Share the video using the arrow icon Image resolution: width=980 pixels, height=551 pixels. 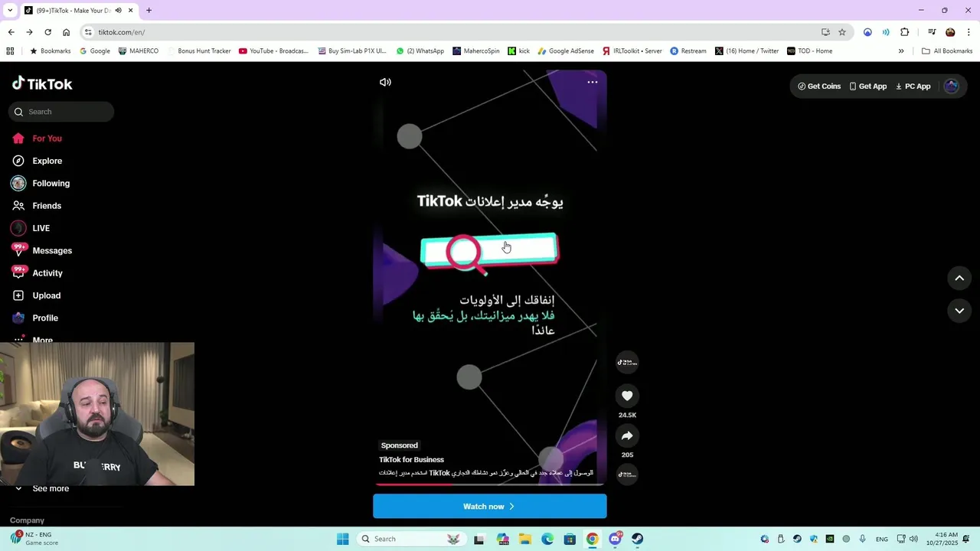(x=627, y=435)
